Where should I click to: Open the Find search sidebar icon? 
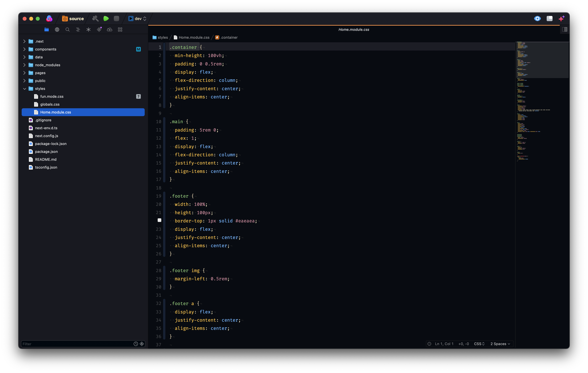coord(68,30)
